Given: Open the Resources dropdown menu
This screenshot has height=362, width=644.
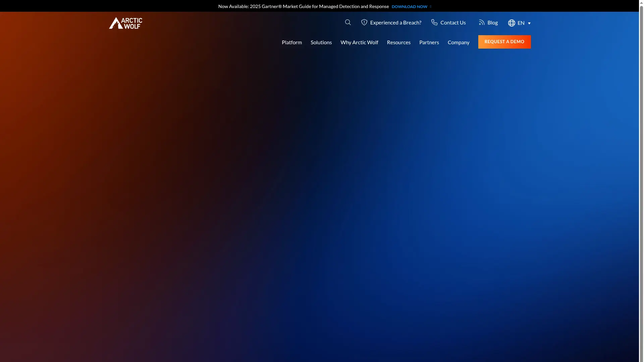Looking at the screenshot, I should [398, 42].
